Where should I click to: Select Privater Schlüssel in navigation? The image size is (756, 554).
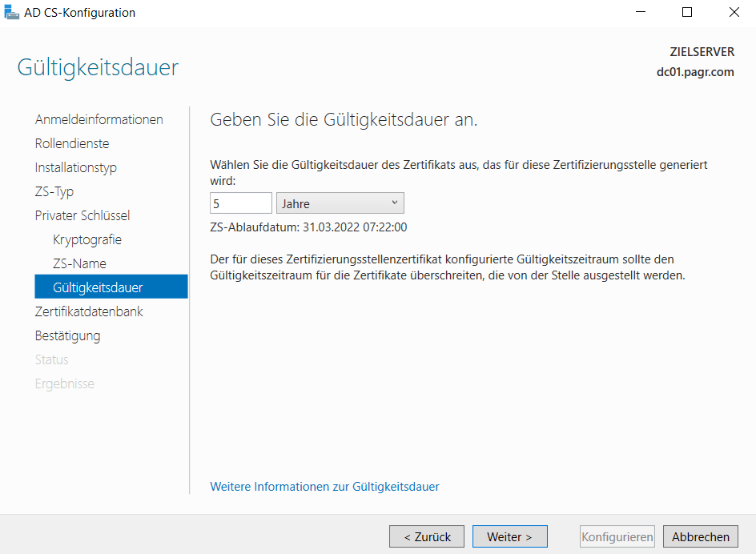click(82, 215)
